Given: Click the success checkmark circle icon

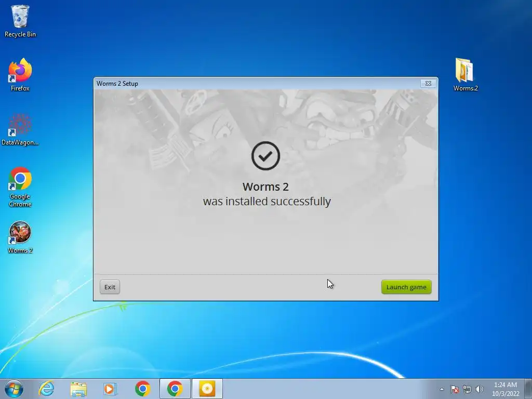Looking at the screenshot, I should click(x=265, y=156).
